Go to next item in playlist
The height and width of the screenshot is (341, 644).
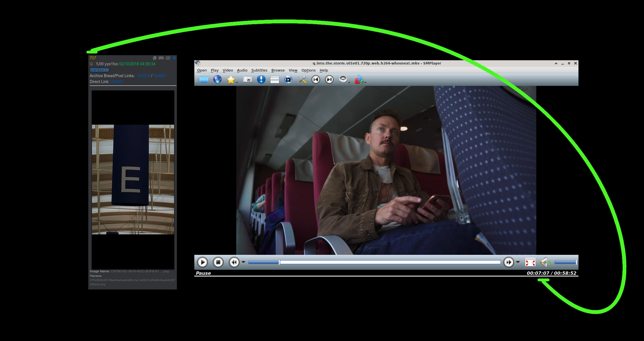click(x=329, y=80)
